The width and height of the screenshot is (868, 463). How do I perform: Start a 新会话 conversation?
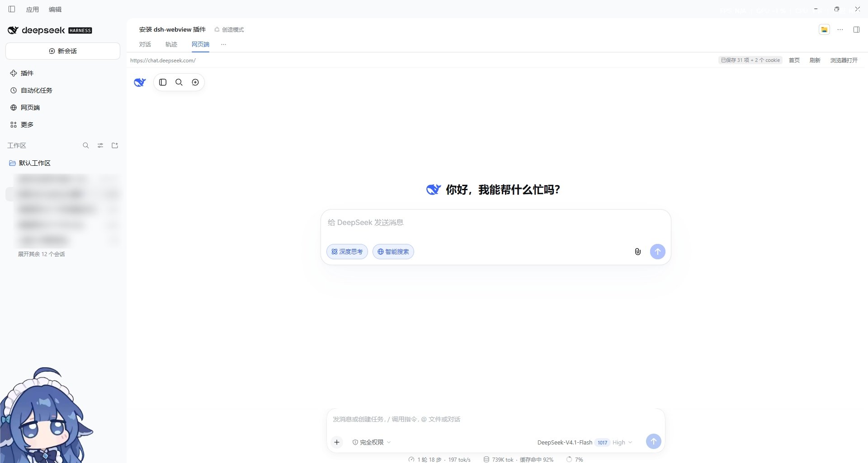pos(63,51)
